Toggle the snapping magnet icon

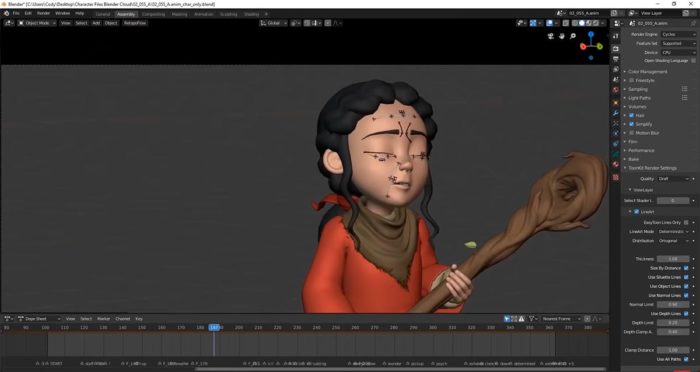coord(307,23)
